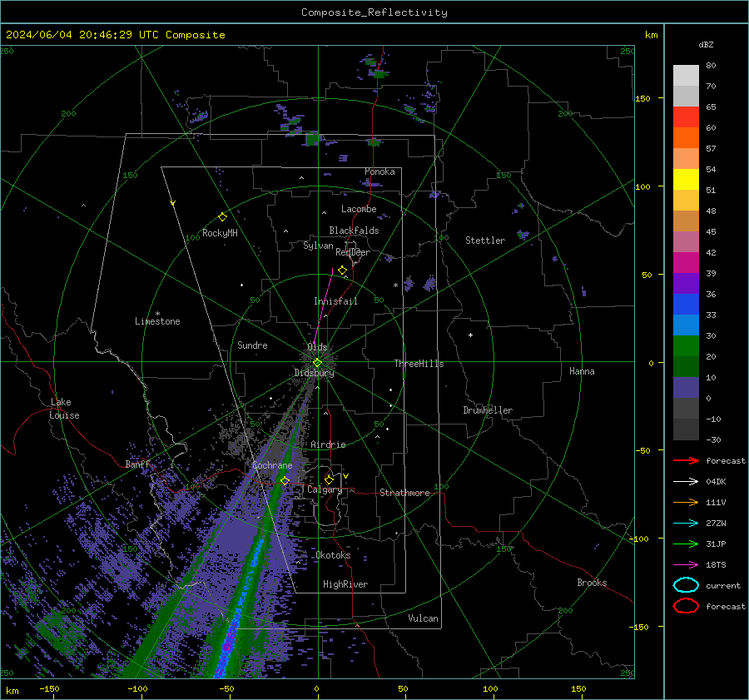The height and width of the screenshot is (700, 749).
Task: Click the magenta 18TS arrow in legend
Action: click(686, 565)
